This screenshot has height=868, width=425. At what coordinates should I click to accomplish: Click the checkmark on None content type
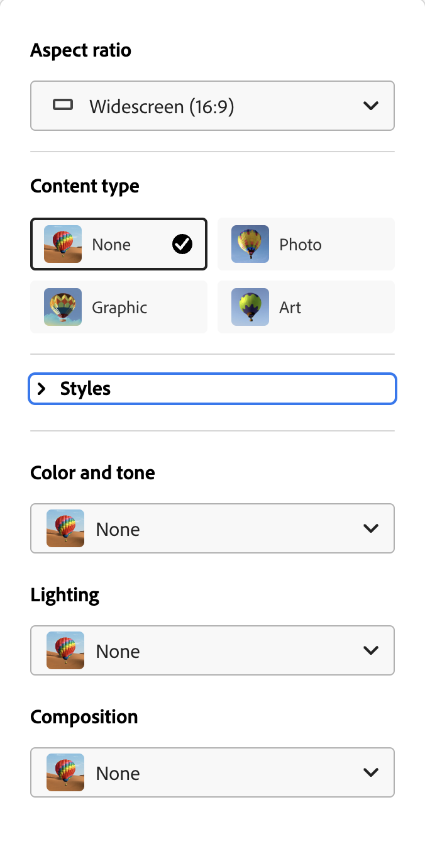[182, 244]
